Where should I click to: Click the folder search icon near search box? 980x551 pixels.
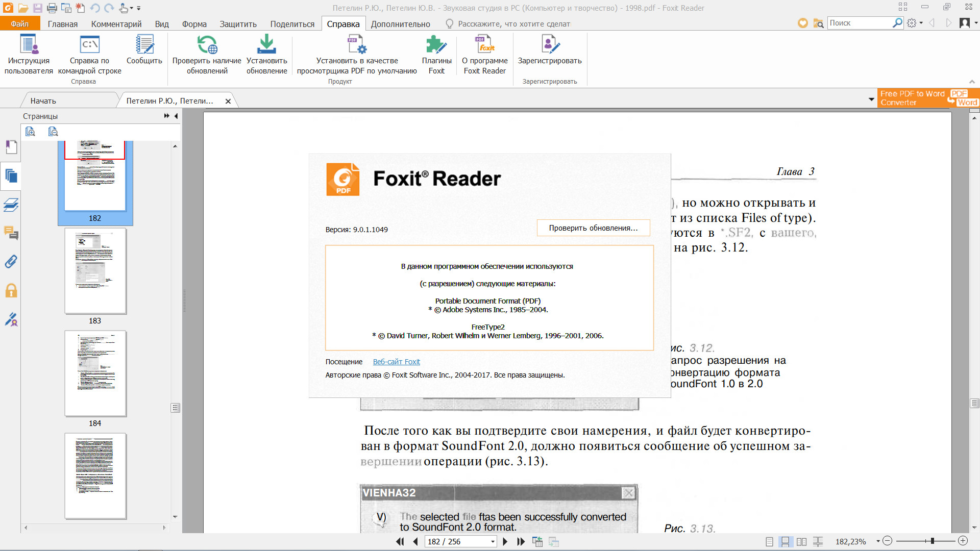click(818, 23)
